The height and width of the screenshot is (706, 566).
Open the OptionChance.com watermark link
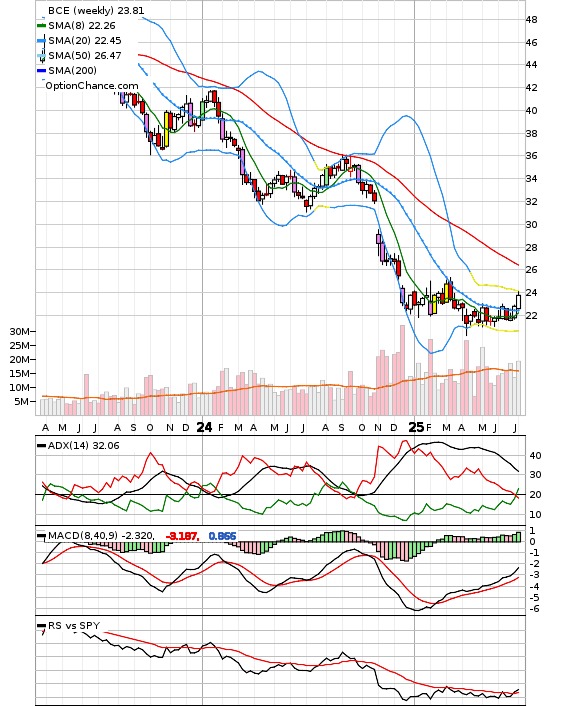coord(92,86)
